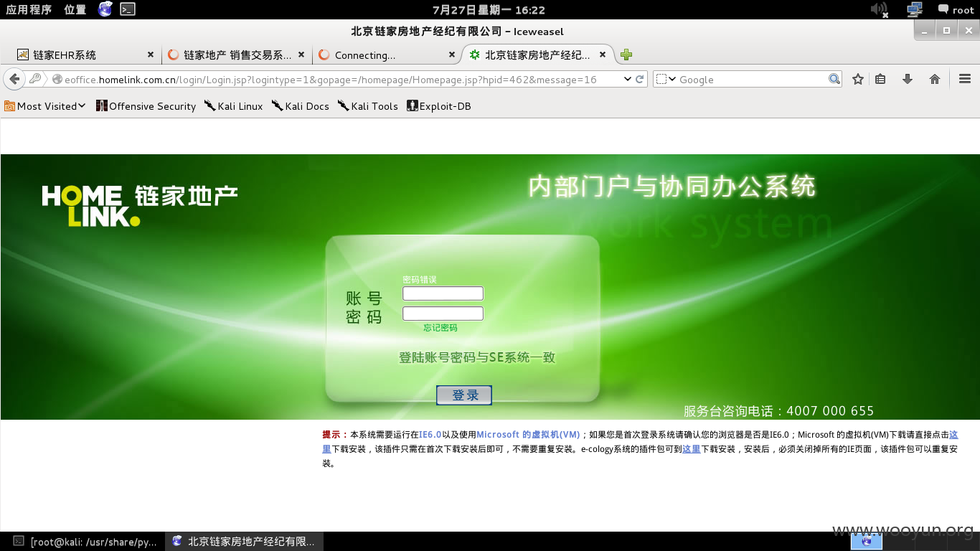This screenshot has width=980, height=551.
Task: Click first 这里 VM download link
Action: click(953, 435)
